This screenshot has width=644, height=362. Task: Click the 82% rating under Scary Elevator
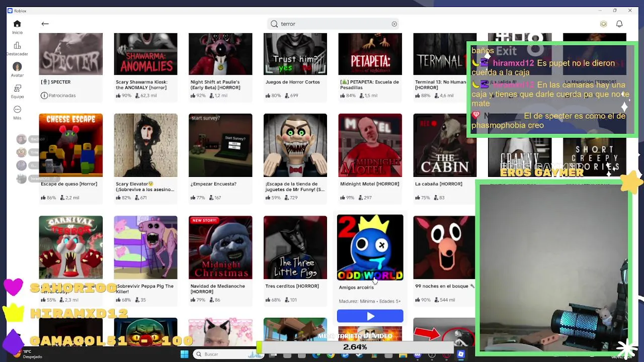pyautogui.click(x=124, y=198)
